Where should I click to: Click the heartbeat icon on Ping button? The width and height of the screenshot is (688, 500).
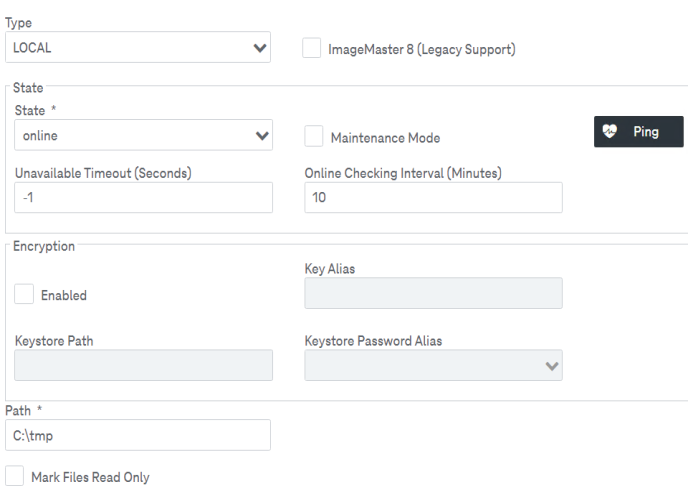(609, 131)
